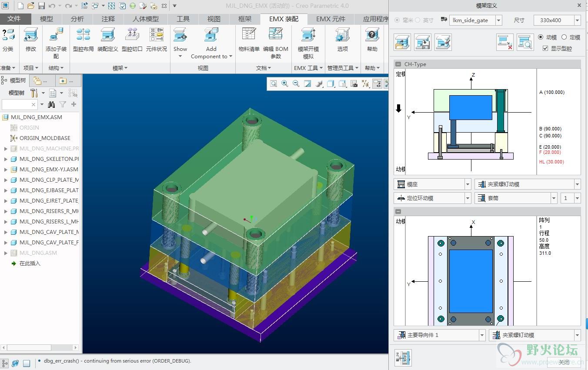
Task: Open 装配定义 assembly definition
Action: pyautogui.click(x=107, y=40)
